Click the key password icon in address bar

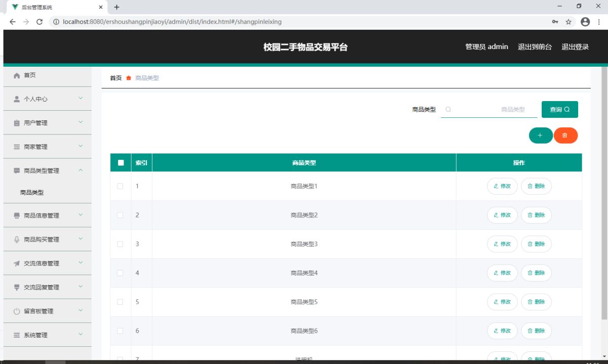(555, 22)
